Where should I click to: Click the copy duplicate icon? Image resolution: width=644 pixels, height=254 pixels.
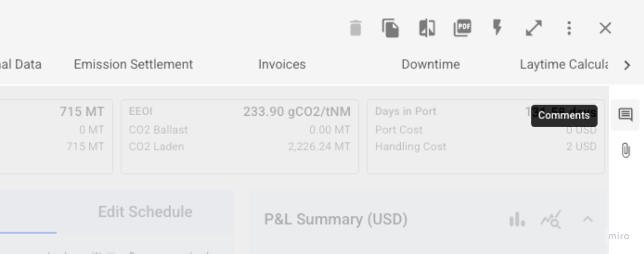[x=391, y=28]
